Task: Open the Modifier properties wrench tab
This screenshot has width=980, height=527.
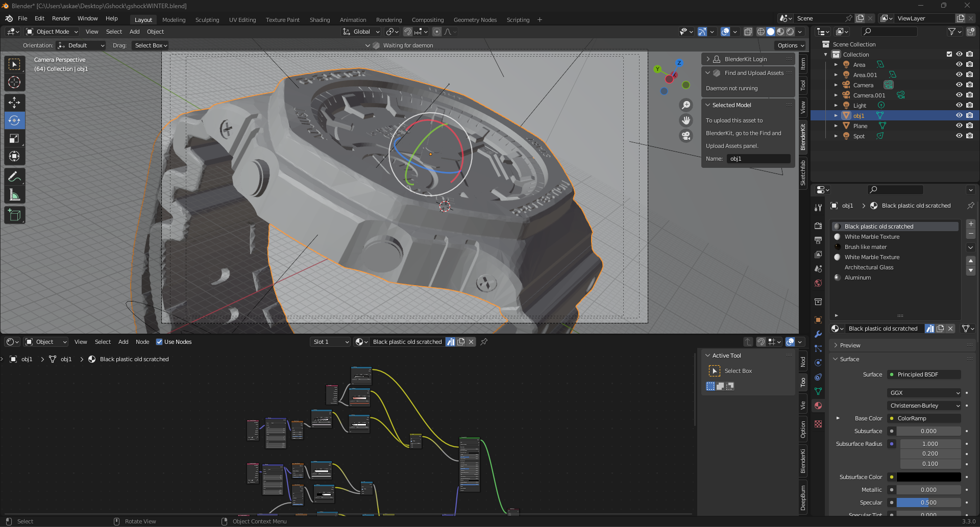Action: pos(818,334)
